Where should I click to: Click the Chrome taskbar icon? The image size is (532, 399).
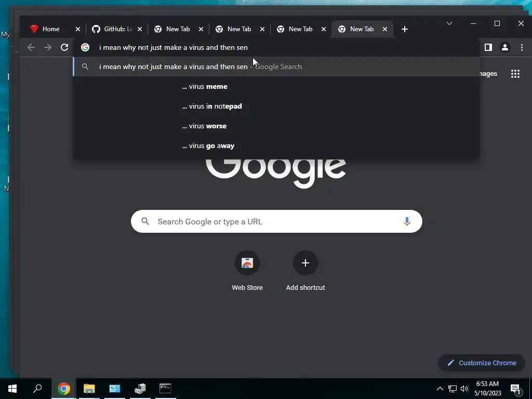point(63,389)
